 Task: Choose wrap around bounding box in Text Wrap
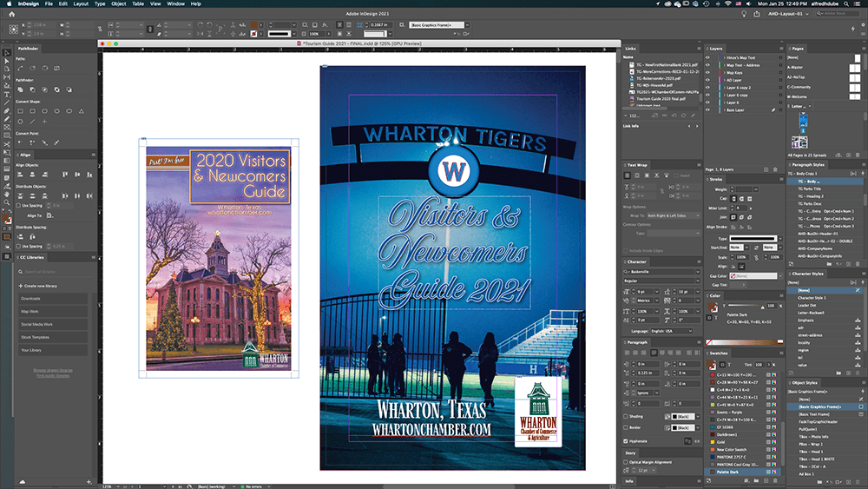[639, 175]
